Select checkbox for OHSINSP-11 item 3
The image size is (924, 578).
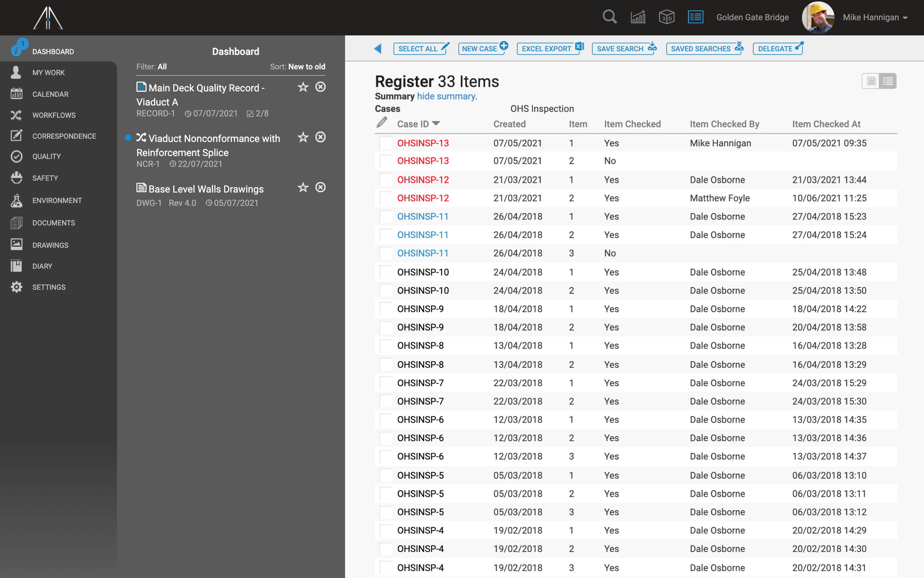386,253
